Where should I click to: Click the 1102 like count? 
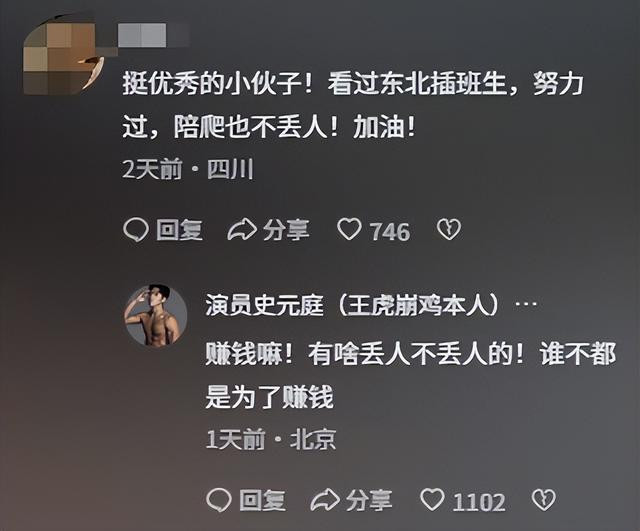tap(479, 502)
